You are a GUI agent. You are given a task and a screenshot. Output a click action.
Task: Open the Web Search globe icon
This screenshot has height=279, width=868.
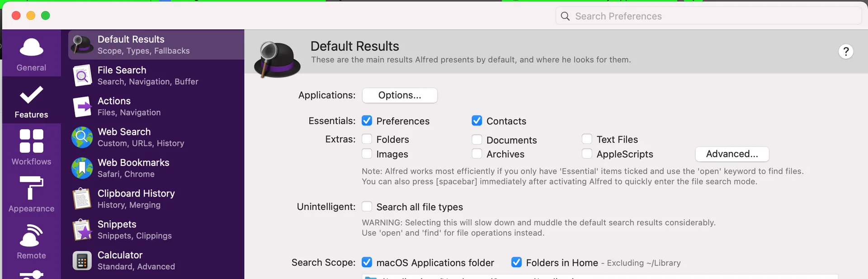pyautogui.click(x=82, y=137)
